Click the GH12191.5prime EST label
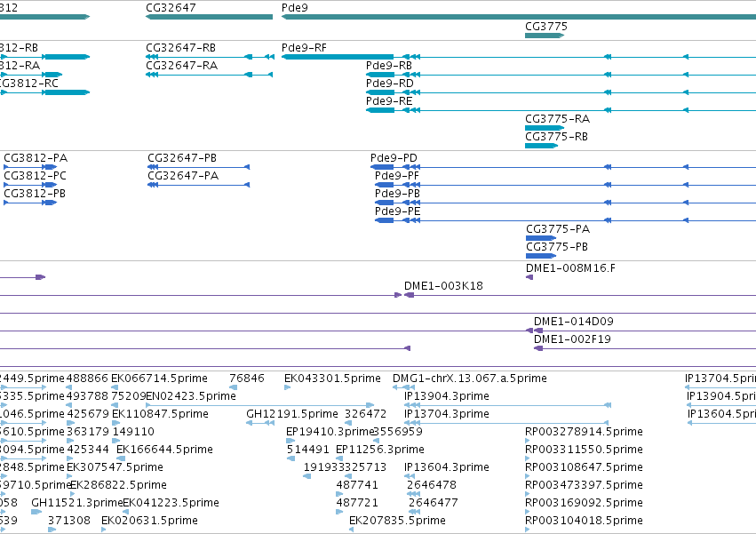Screen dimensions: 756x534 pyautogui.click(x=292, y=414)
